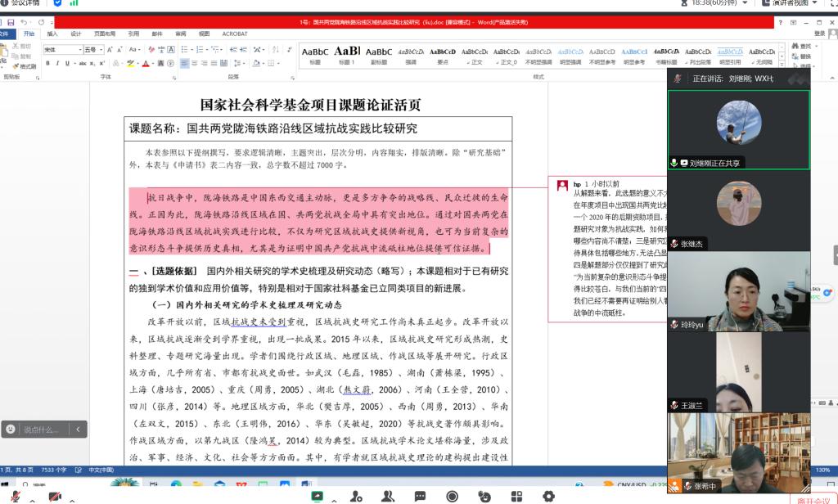Viewport: 838px width, 504px height.
Task: Click the justify alignment button
Action: [x=214, y=63]
